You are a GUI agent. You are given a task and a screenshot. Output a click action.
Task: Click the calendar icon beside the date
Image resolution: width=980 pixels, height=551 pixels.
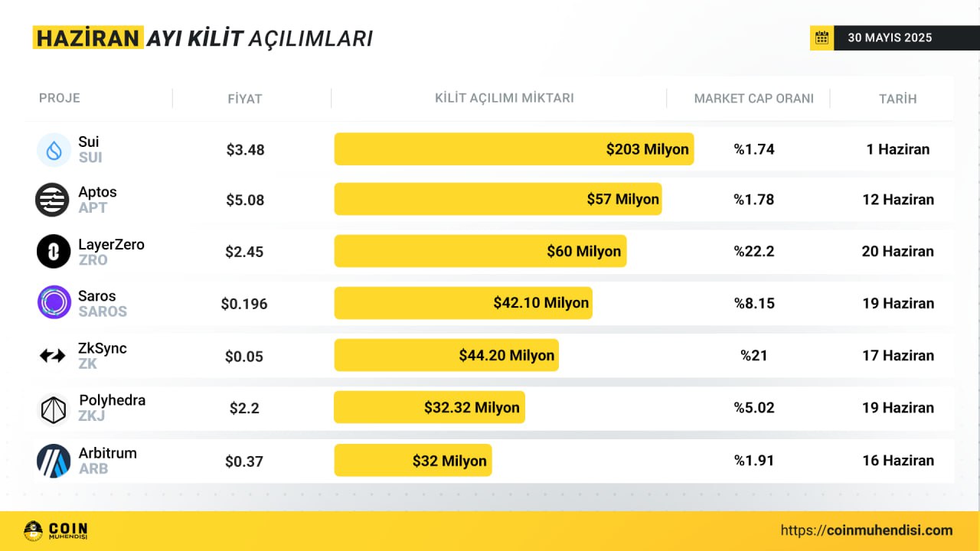(822, 37)
